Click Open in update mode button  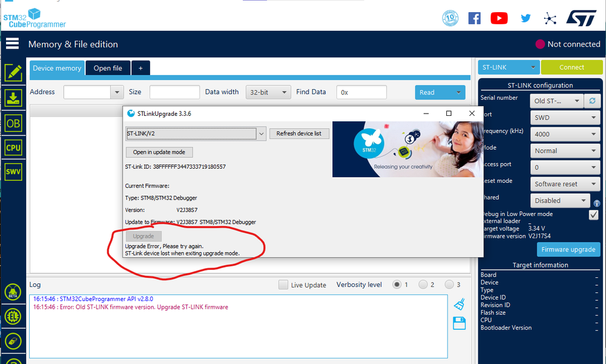(159, 152)
